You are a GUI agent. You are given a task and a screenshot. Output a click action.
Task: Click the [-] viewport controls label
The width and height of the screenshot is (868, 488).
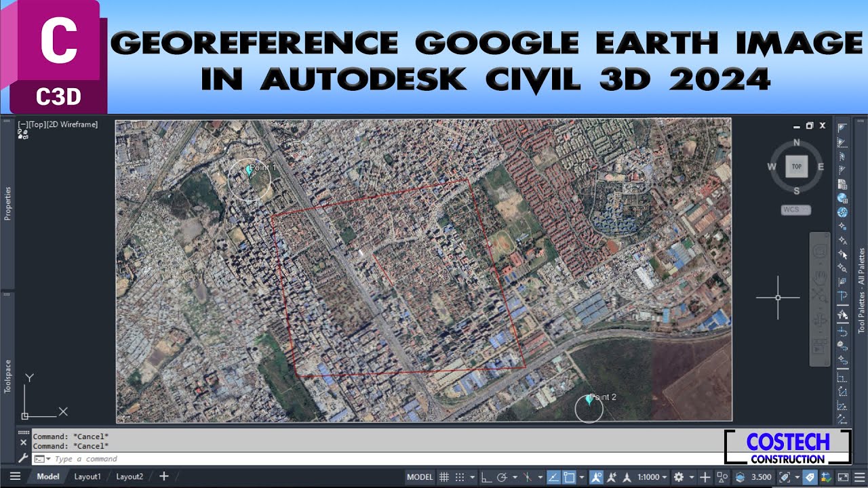pos(23,125)
